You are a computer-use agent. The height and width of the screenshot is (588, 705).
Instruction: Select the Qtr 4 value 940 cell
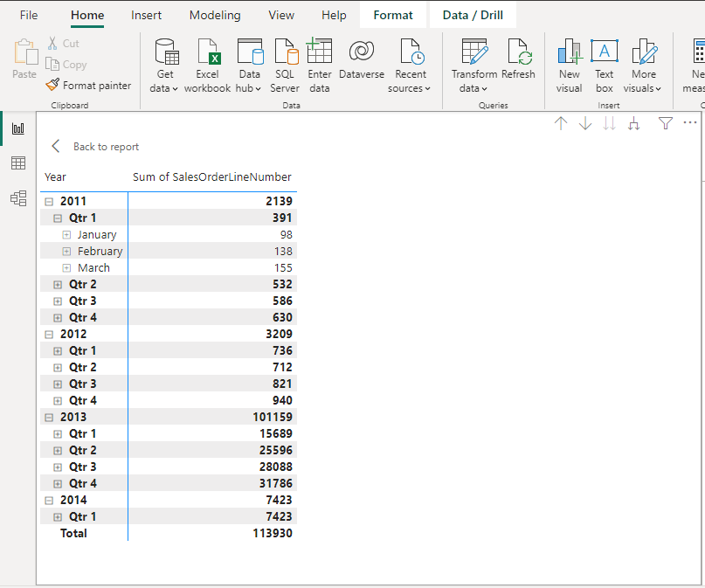282,400
